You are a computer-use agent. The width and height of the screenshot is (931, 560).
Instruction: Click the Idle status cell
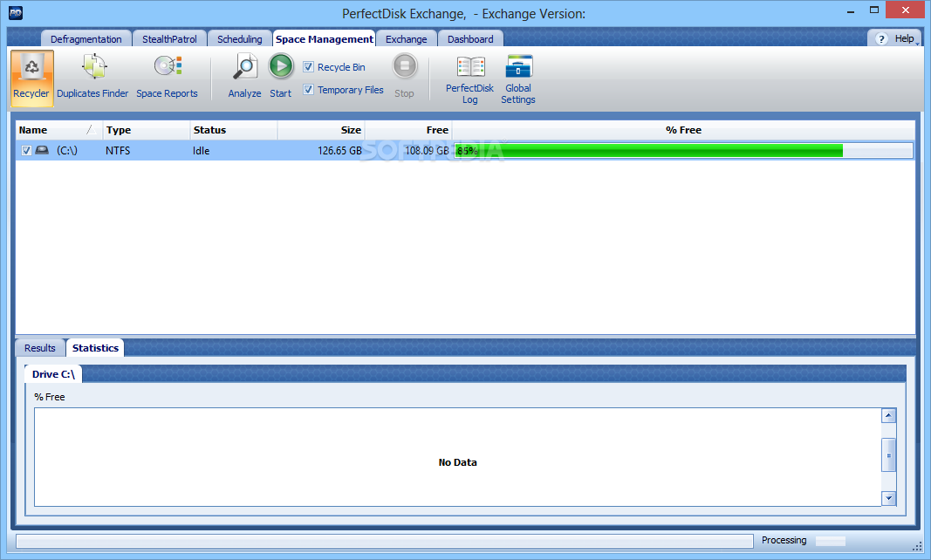pyautogui.click(x=202, y=151)
